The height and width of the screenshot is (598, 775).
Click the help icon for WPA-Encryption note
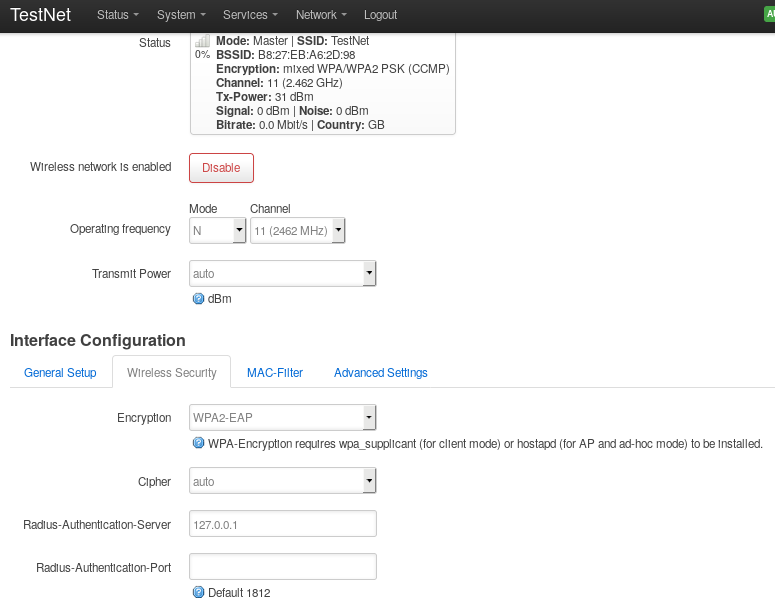[x=198, y=443]
